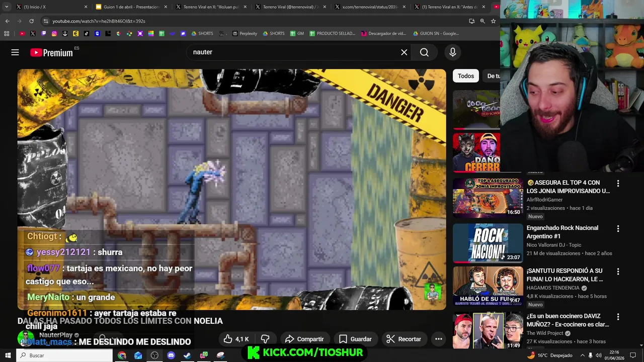Open options for ASEGURA EL TOP 4 video
Image resolution: width=644 pixels, height=362 pixels.
[x=618, y=184]
